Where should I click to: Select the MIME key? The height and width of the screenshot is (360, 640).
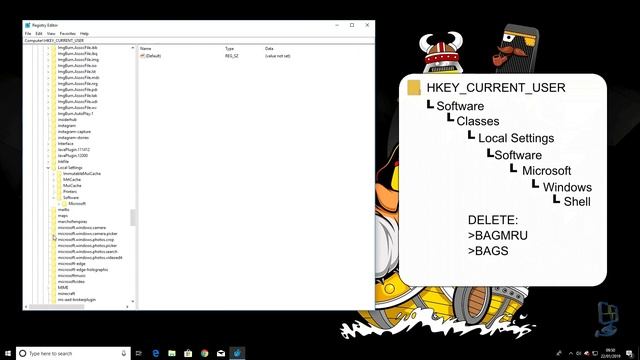pos(63,287)
